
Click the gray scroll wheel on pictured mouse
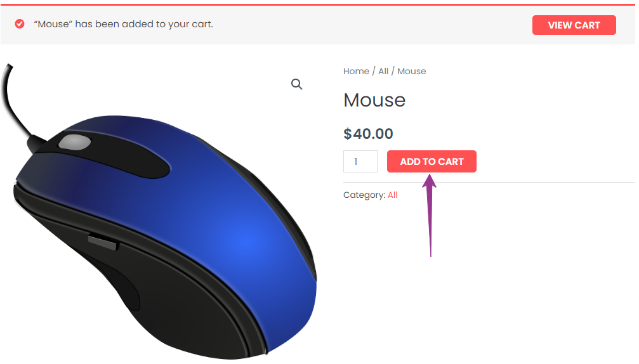click(75, 143)
